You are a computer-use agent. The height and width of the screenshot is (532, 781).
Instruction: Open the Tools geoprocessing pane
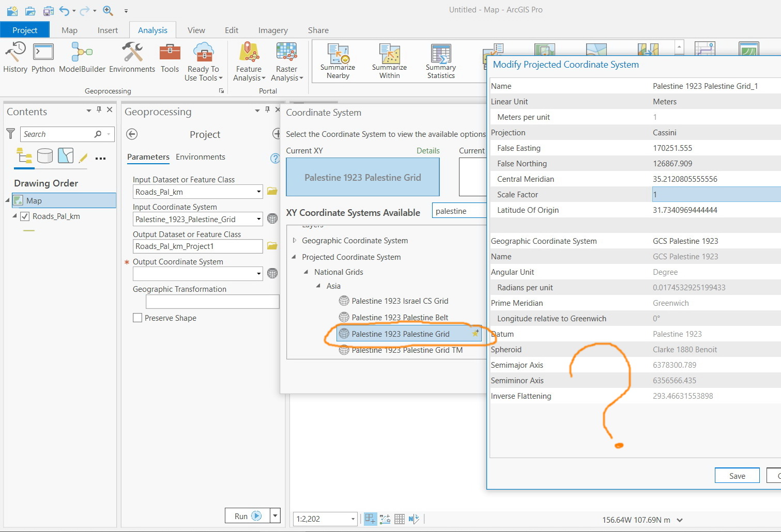(x=170, y=58)
